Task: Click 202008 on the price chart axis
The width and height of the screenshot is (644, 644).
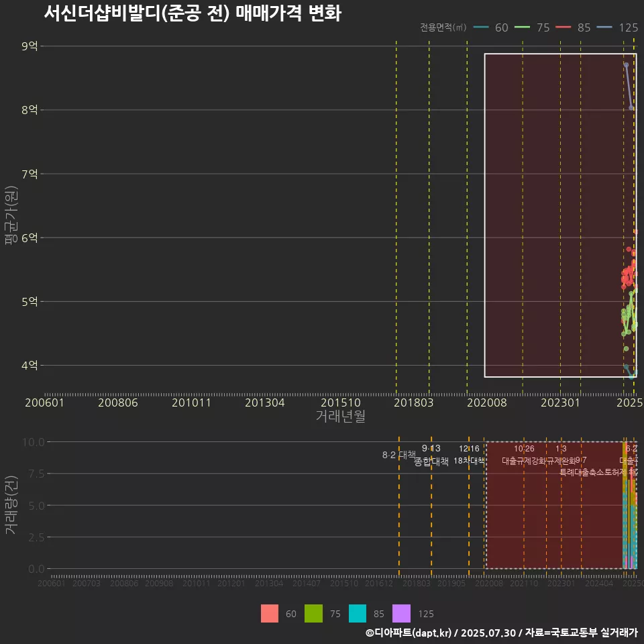Action: [x=487, y=402]
